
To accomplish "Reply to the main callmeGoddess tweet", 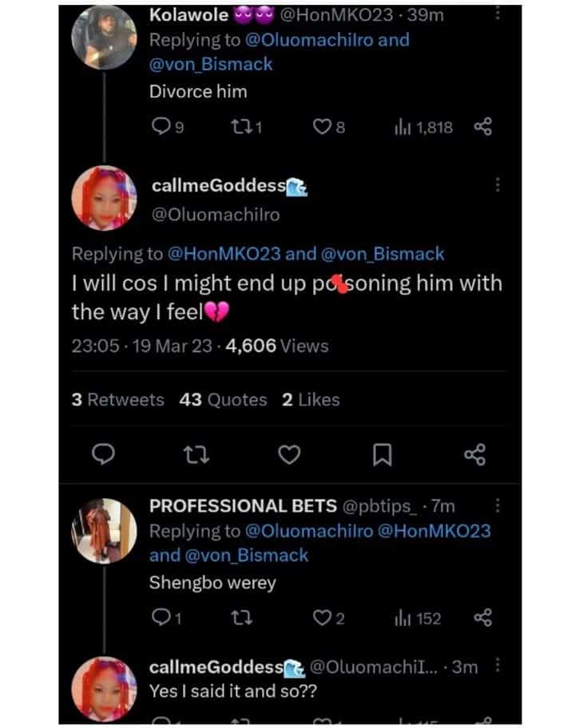I will point(102,454).
